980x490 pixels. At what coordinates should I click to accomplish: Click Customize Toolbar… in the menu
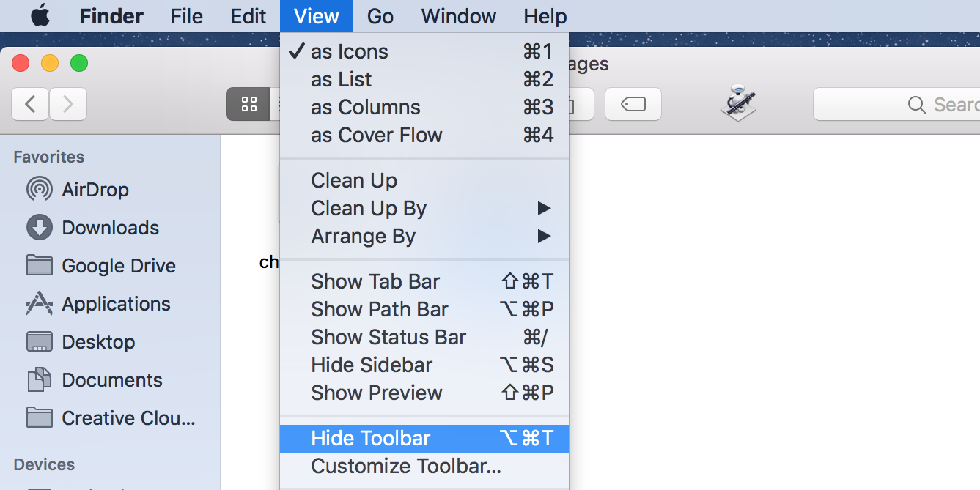point(406,467)
